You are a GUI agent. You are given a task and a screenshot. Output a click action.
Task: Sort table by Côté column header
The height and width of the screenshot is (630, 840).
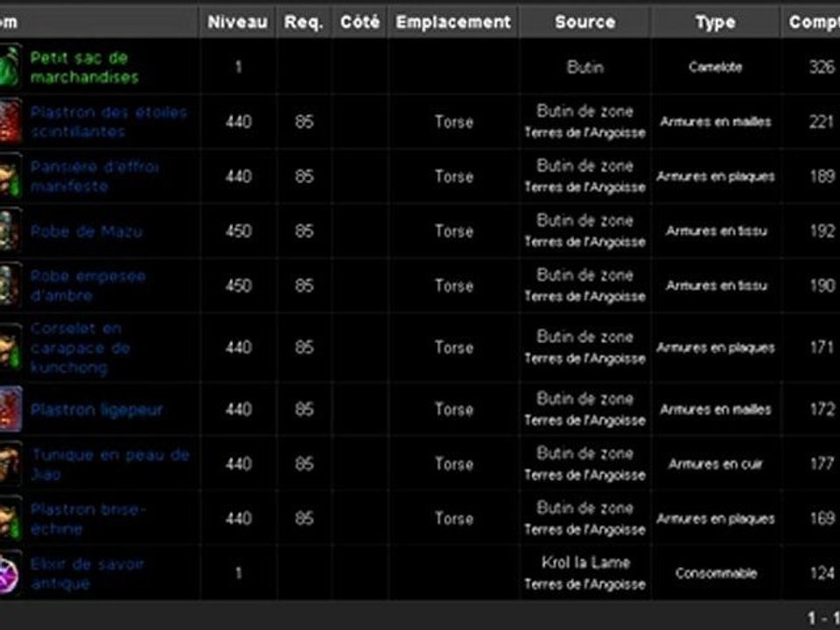(360, 22)
